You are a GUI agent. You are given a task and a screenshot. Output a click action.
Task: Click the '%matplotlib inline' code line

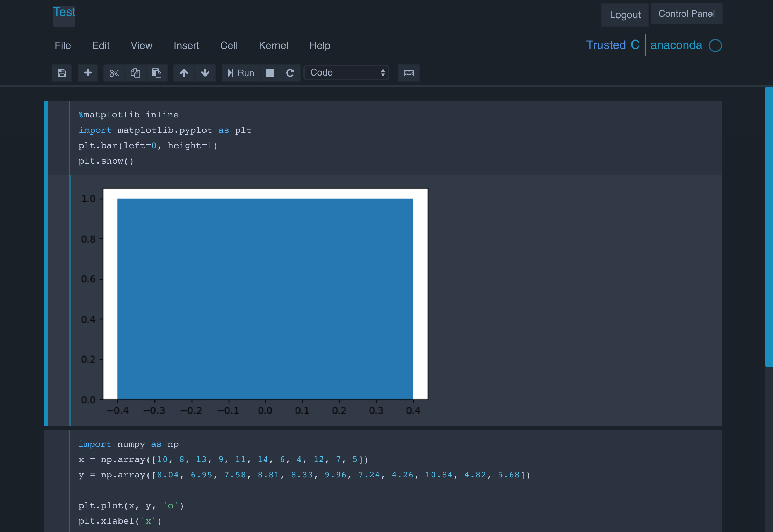[129, 115]
